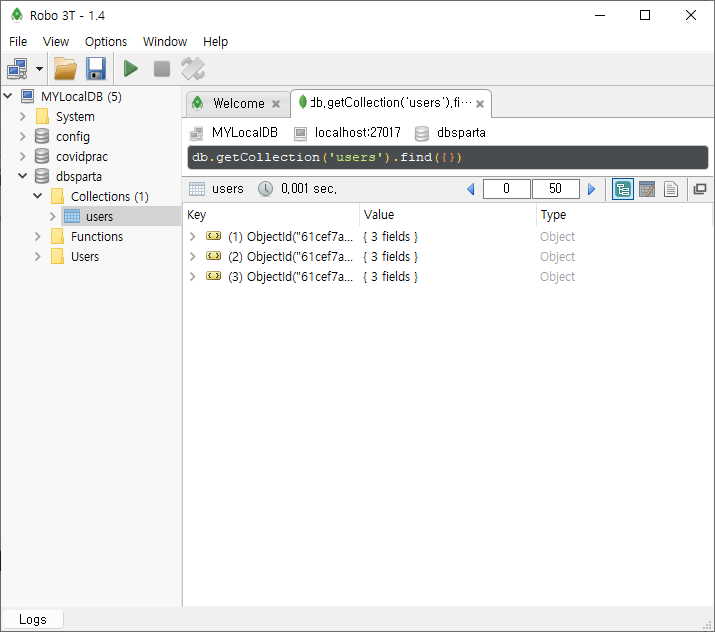Switch to tree view mode

(622, 189)
